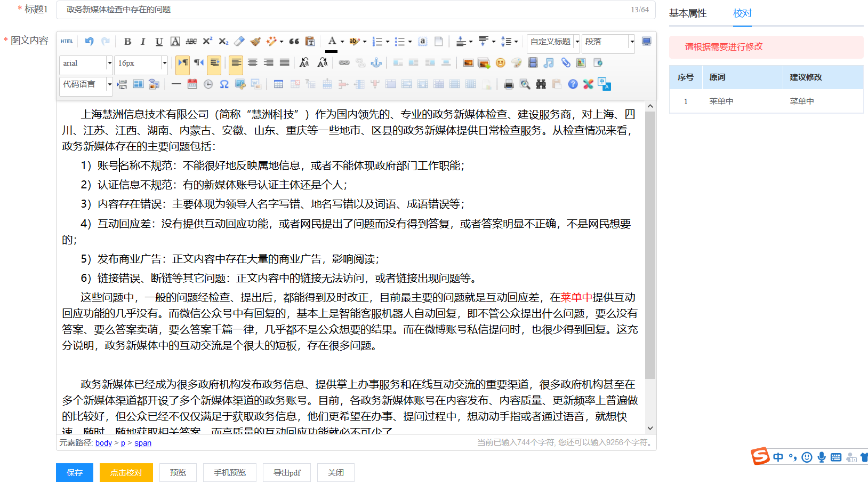The width and height of the screenshot is (868, 483).
Task: Click the insert table icon
Action: point(278,84)
